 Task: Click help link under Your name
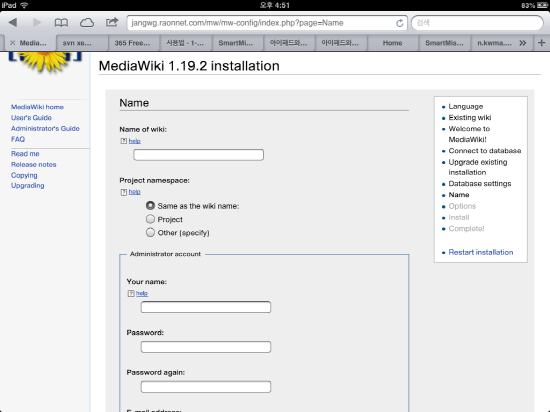[x=142, y=293]
